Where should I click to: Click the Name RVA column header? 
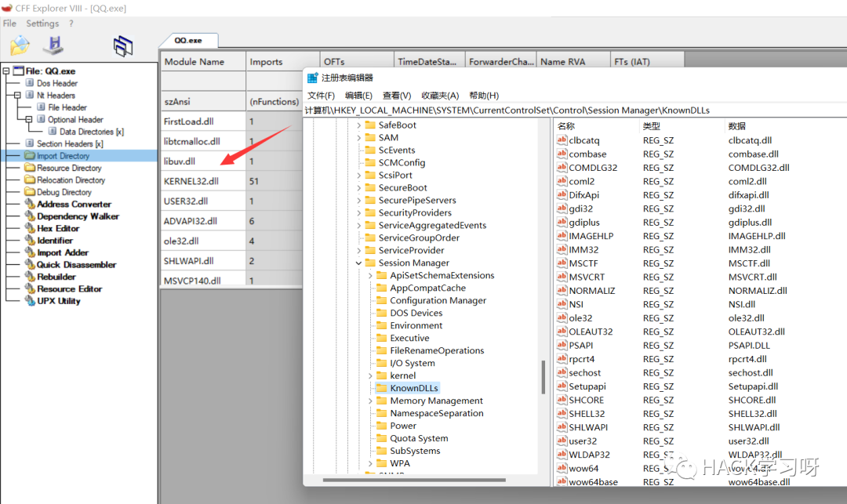573,61
